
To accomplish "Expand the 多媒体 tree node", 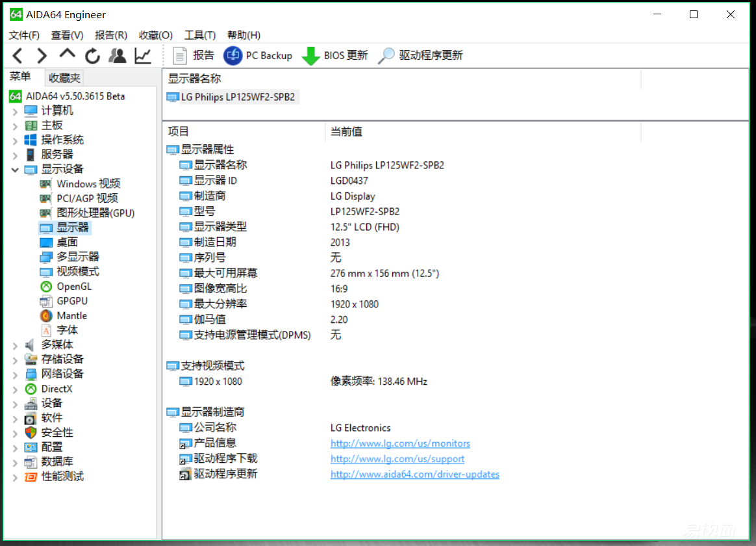I will 15,345.
